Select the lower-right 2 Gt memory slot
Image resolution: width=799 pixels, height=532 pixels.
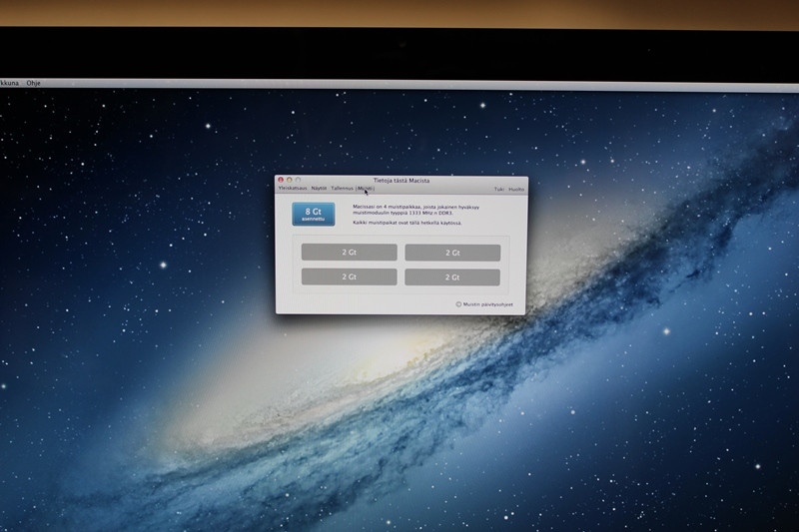click(x=452, y=276)
